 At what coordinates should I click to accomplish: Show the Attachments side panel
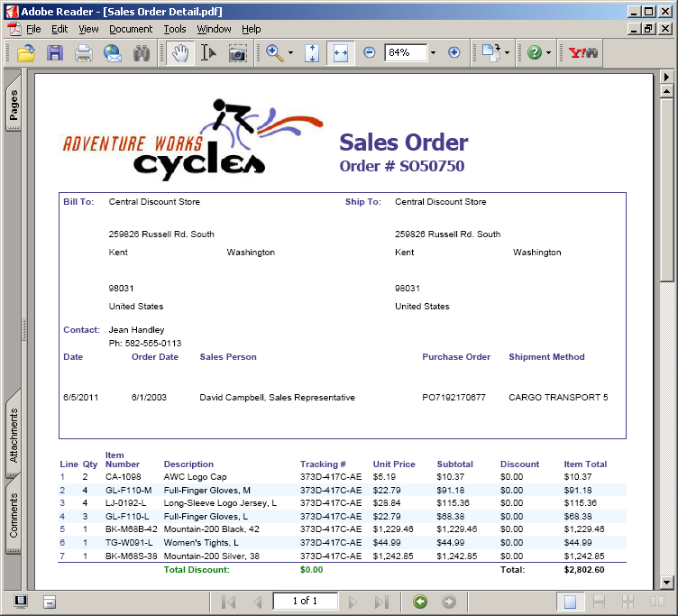14,435
